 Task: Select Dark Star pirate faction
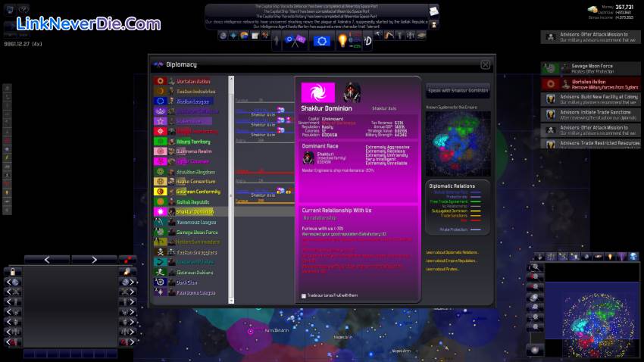tap(191, 282)
